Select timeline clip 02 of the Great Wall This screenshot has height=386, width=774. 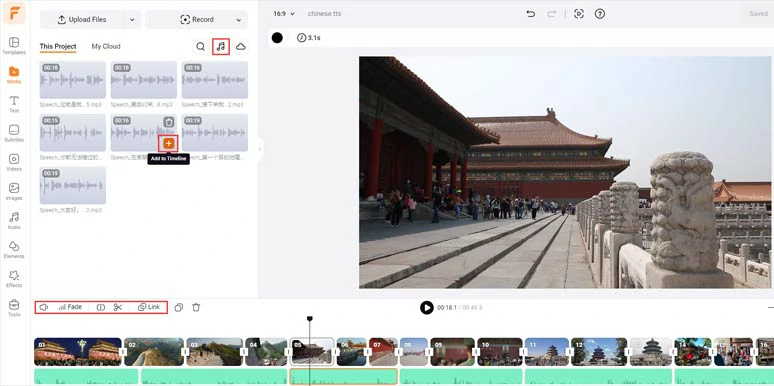pos(154,351)
